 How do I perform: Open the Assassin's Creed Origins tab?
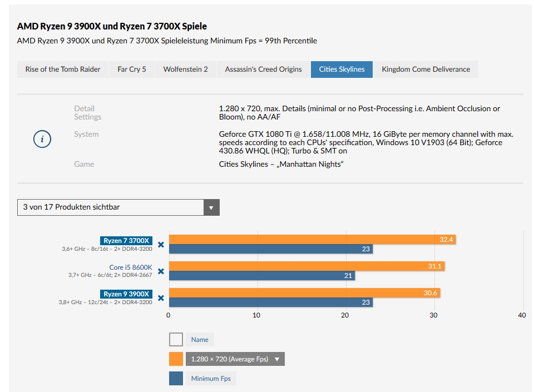pyautogui.click(x=263, y=70)
